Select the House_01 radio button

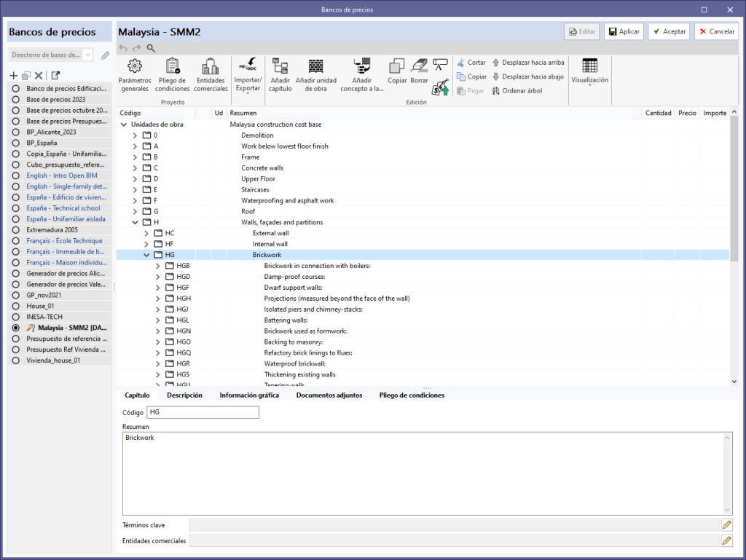coord(15,307)
